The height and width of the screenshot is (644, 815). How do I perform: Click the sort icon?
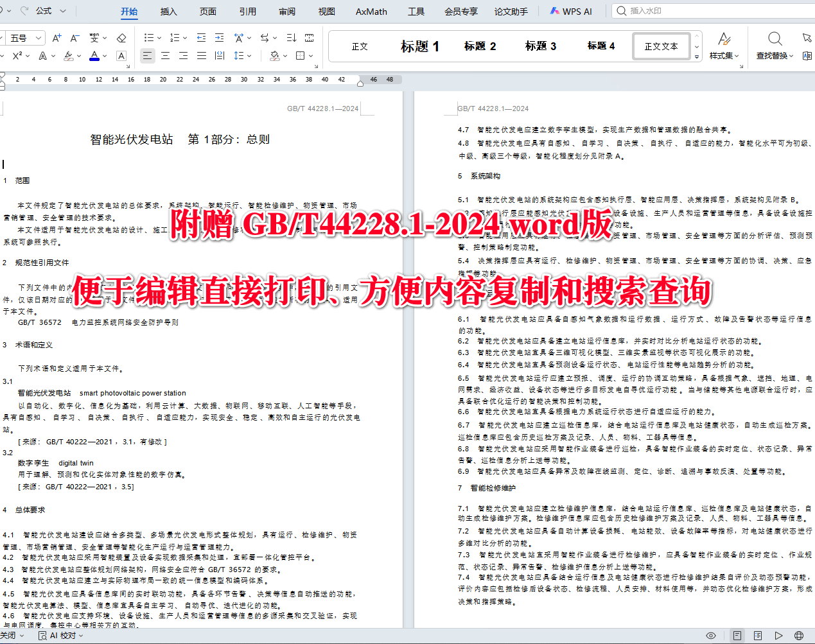(x=291, y=38)
